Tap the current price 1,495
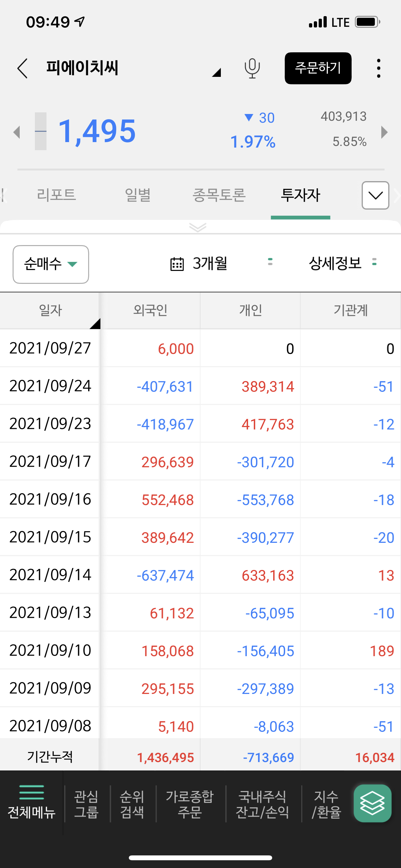The image size is (401, 868). [x=97, y=131]
